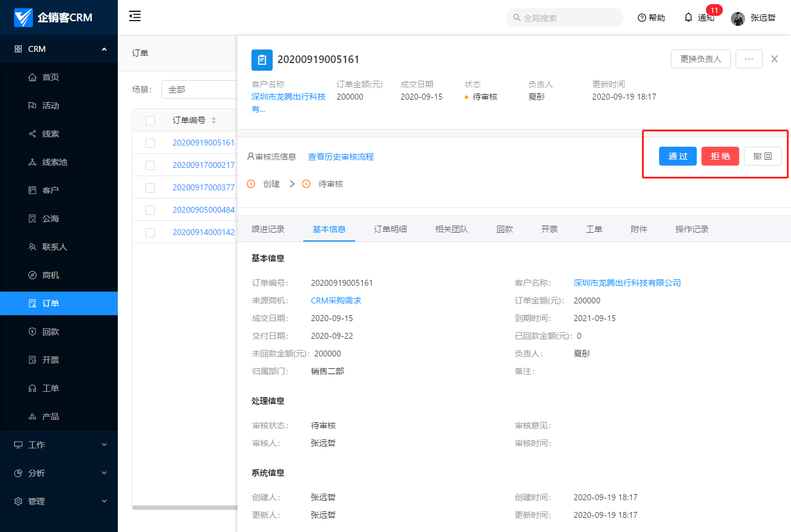Open the notification bell
Viewport: 791px width, 532px height.
click(x=689, y=18)
